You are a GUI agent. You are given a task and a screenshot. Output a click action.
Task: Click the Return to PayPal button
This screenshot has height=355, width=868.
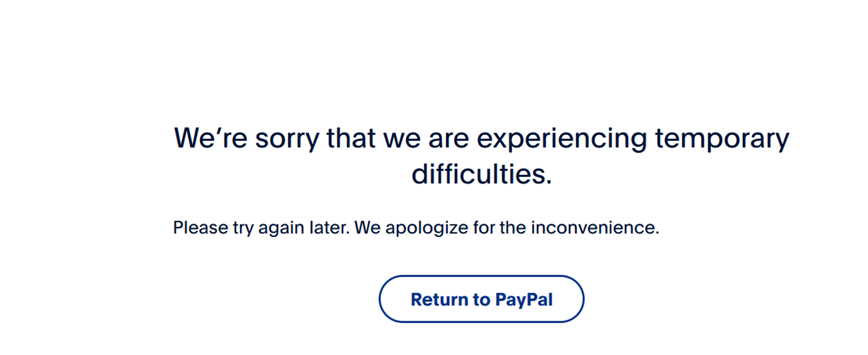pos(481,299)
